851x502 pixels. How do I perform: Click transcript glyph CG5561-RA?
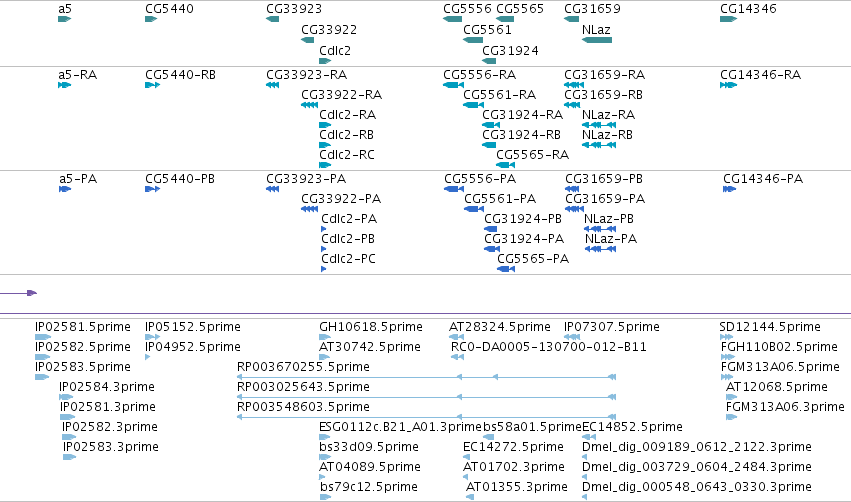(x=473, y=105)
